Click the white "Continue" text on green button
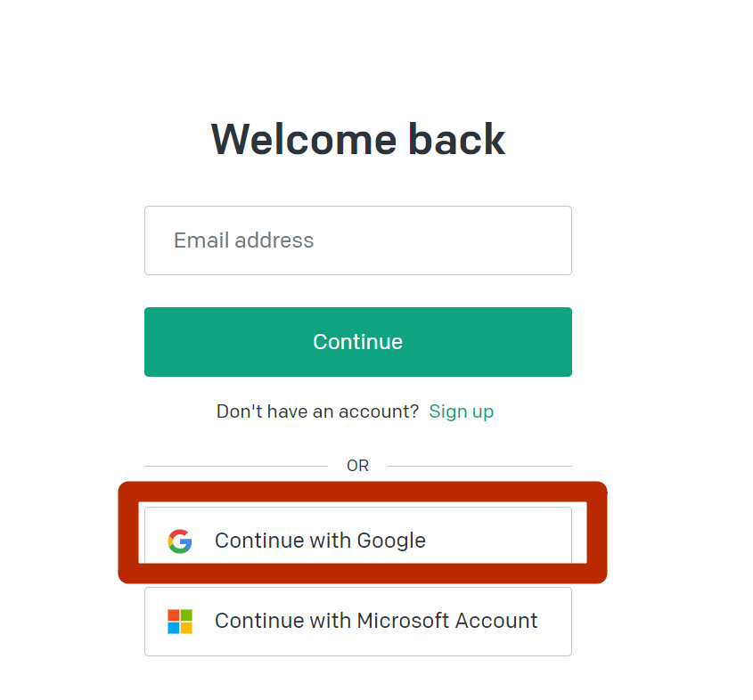The height and width of the screenshot is (700, 753). tap(357, 342)
